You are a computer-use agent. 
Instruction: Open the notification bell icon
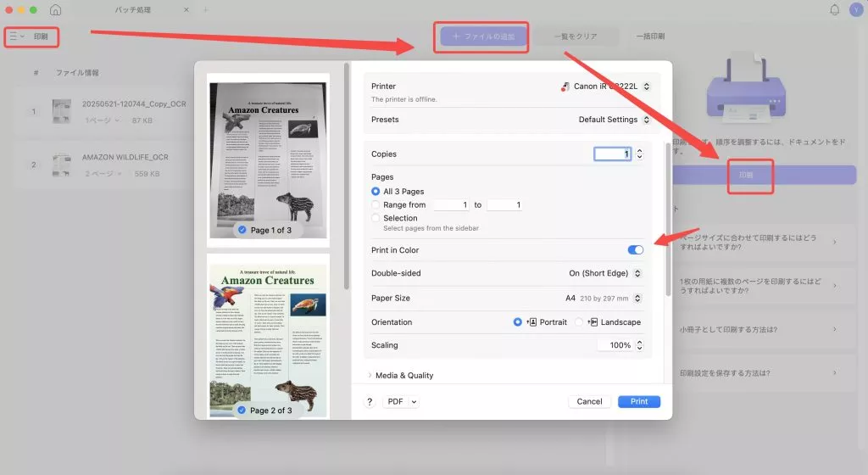tap(834, 9)
